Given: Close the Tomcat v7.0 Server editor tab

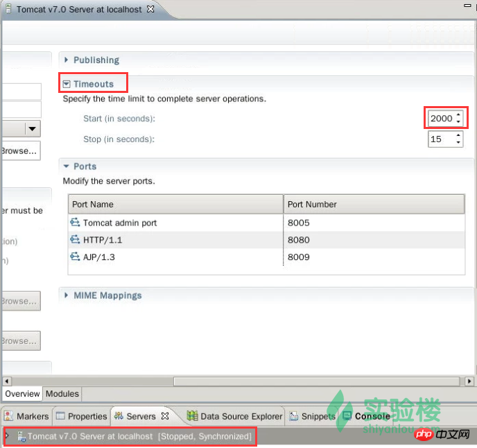Looking at the screenshot, I should tap(150, 9).
